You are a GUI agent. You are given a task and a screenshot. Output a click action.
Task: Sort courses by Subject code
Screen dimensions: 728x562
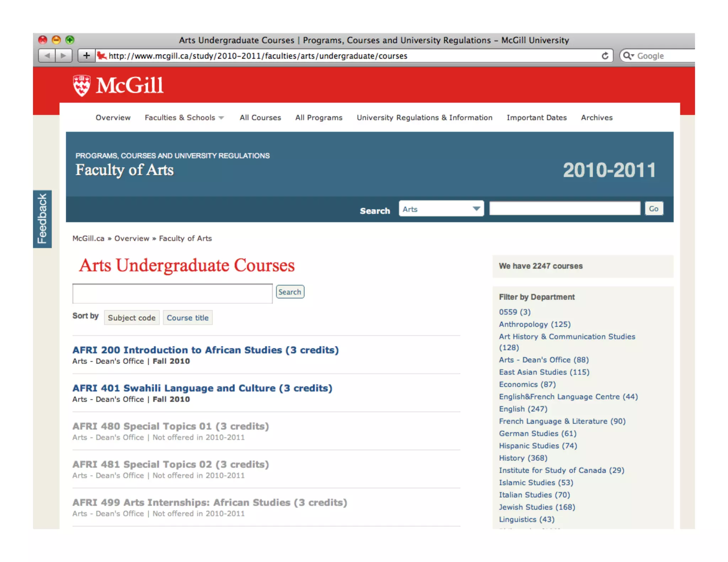click(x=132, y=318)
